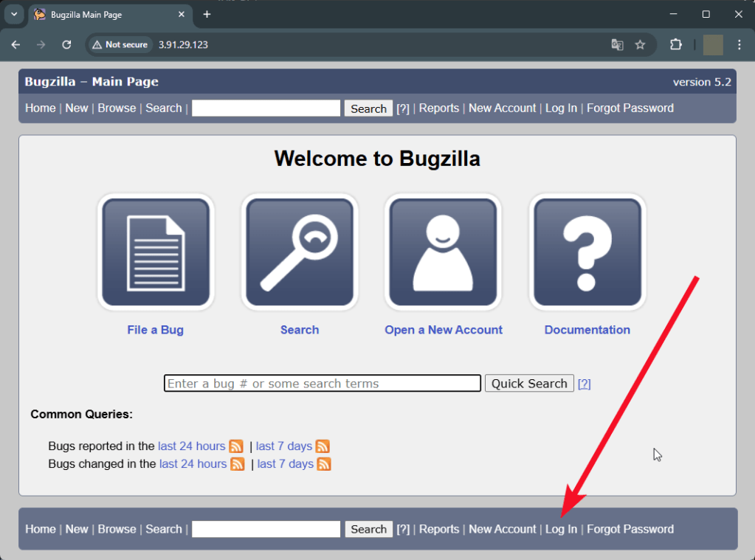
Task: Select the Bugzilla Main Page tab
Action: (103, 15)
